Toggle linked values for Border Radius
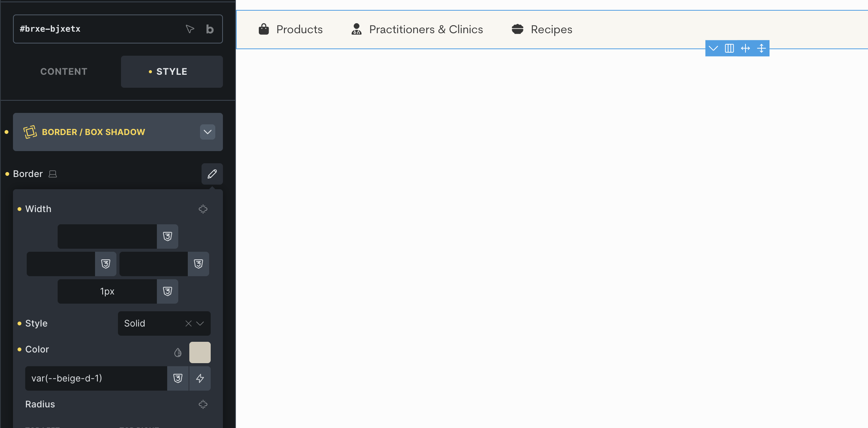 click(x=203, y=404)
